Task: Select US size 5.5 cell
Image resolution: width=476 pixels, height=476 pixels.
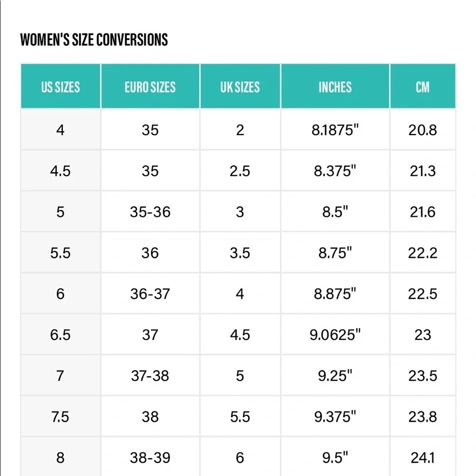Action: click(60, 253)
